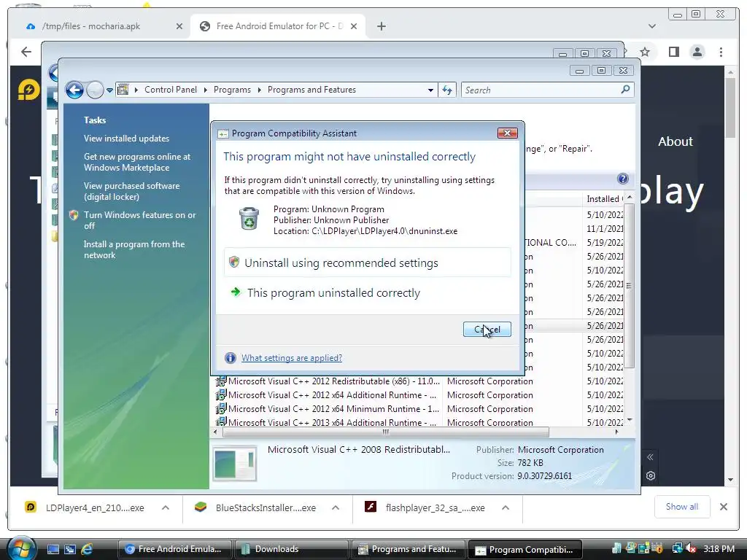Click Show all downloads
Image resolution: width=747 pixels, height=560 pixels.
point(682,507)
